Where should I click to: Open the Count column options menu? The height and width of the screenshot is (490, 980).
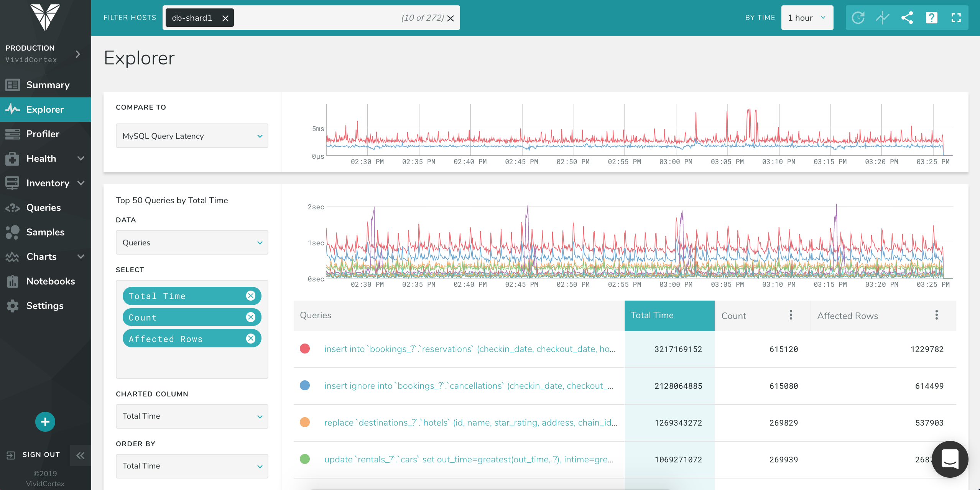pos(791,315)
